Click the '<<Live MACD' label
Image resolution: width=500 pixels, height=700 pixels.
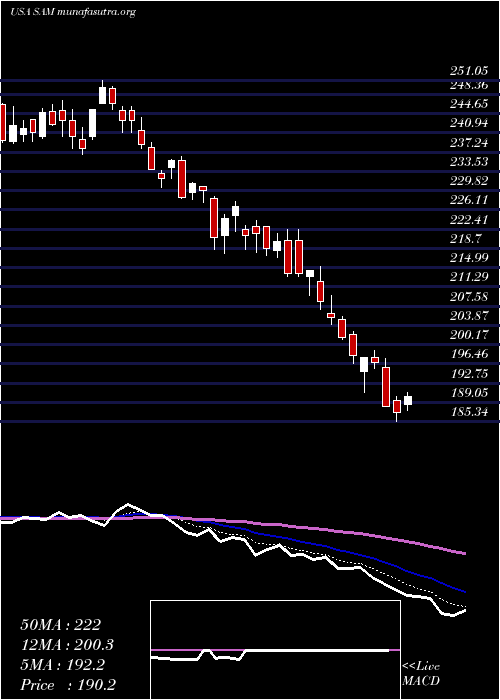421,674
